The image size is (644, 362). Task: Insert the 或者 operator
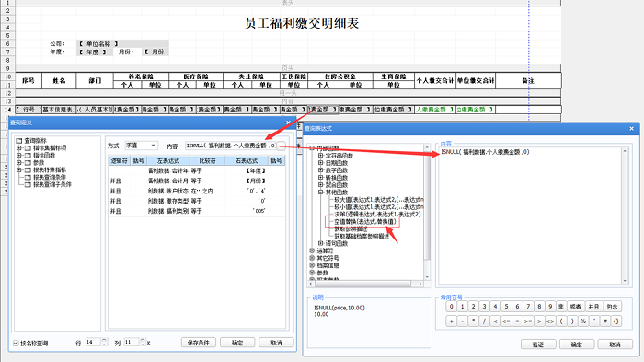[x=575, y=307]
